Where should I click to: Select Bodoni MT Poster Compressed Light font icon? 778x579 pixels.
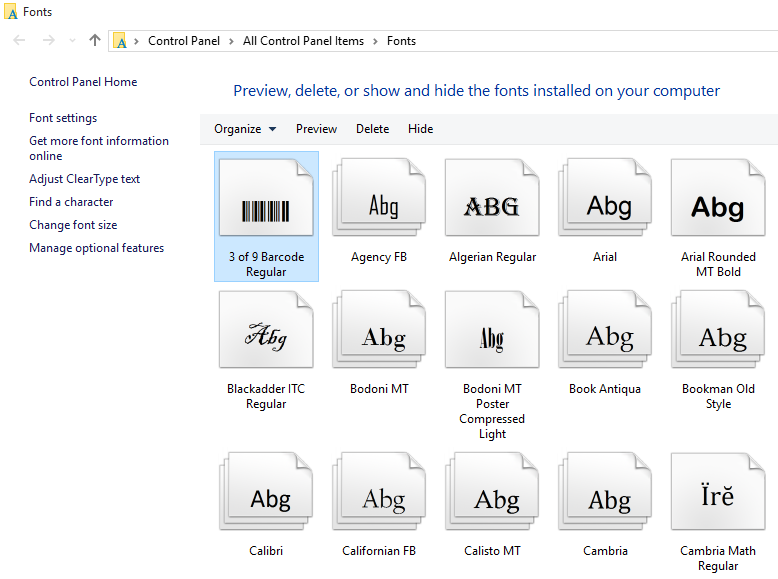click(492, 329)
